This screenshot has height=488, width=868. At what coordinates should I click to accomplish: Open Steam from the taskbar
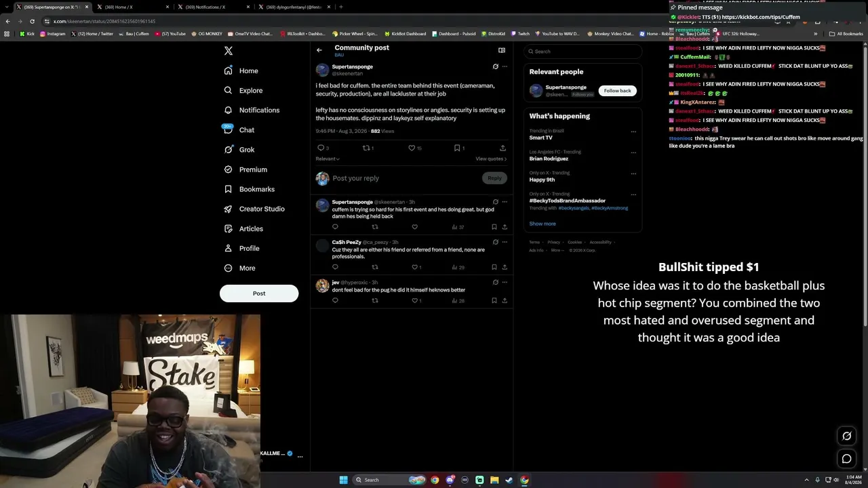pyautogui.click(x=509, y=480)
